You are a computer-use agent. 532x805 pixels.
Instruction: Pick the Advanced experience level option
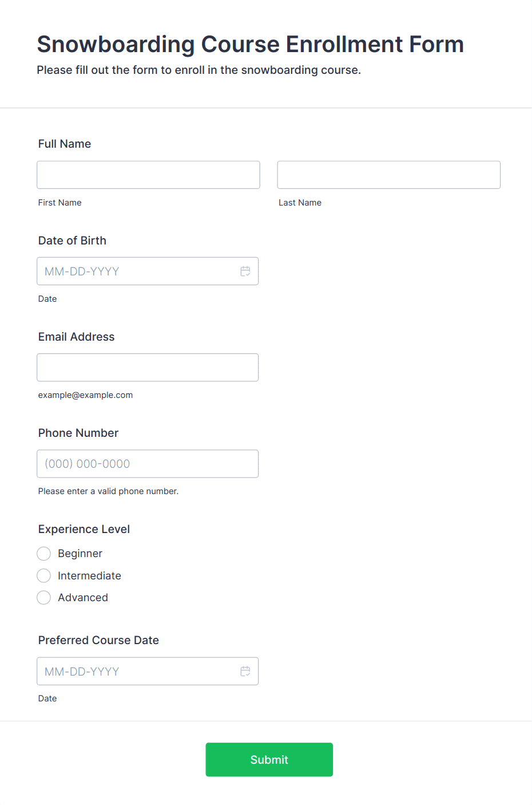(x=44, y=598)
